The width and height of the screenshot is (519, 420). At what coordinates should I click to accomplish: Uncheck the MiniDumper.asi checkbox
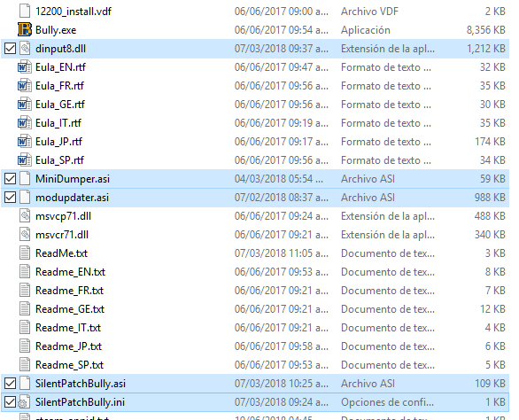pos(11,179)
